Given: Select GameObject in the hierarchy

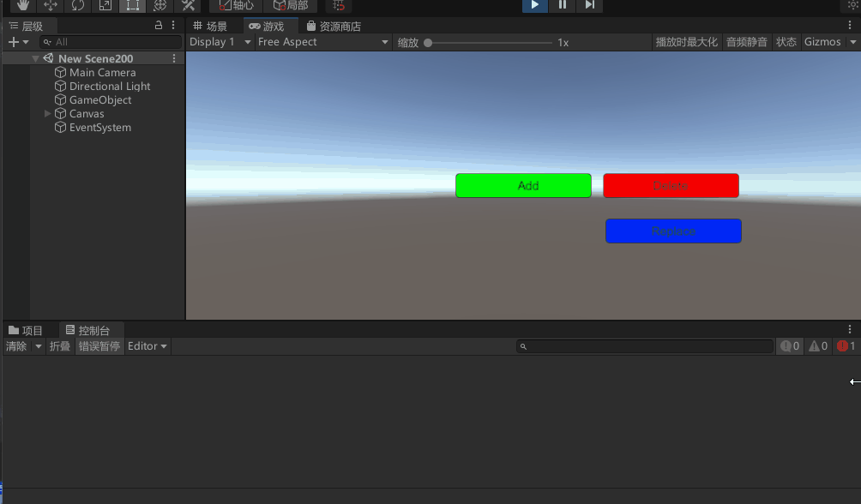Looking at the screenshot, I should click(100, 100).
